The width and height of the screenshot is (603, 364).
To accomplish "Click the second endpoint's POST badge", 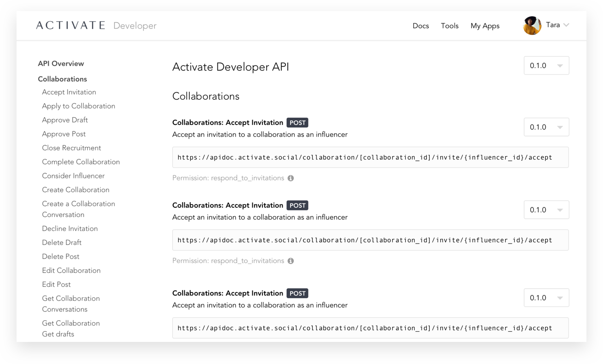I will pos(297,205).
